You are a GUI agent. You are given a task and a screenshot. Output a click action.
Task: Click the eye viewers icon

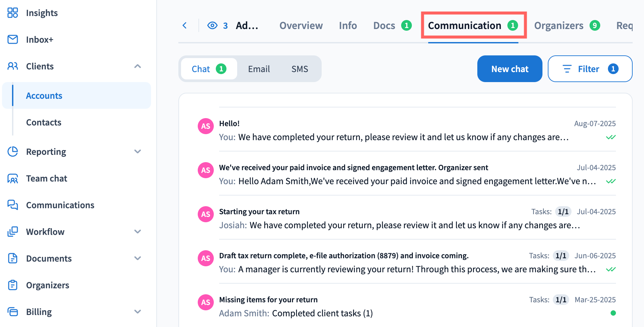pyautogui.click(x=212, y=25)
